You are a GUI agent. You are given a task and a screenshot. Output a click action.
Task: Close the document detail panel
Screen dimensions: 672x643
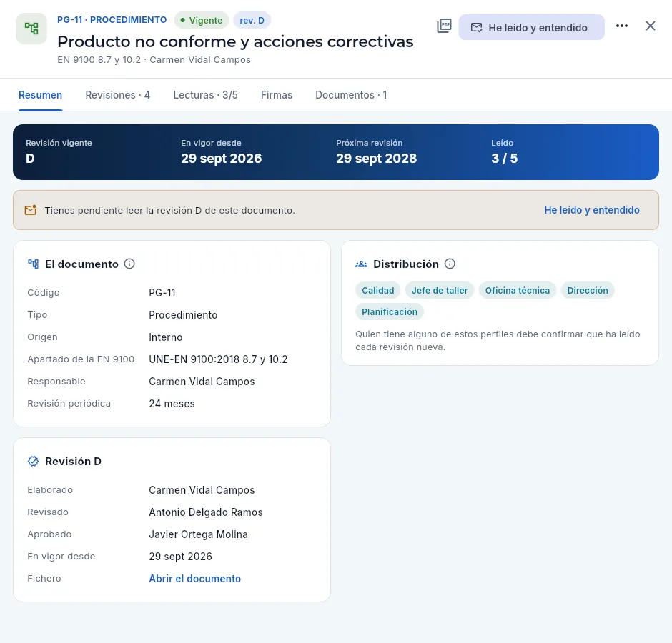click(650, 26)
